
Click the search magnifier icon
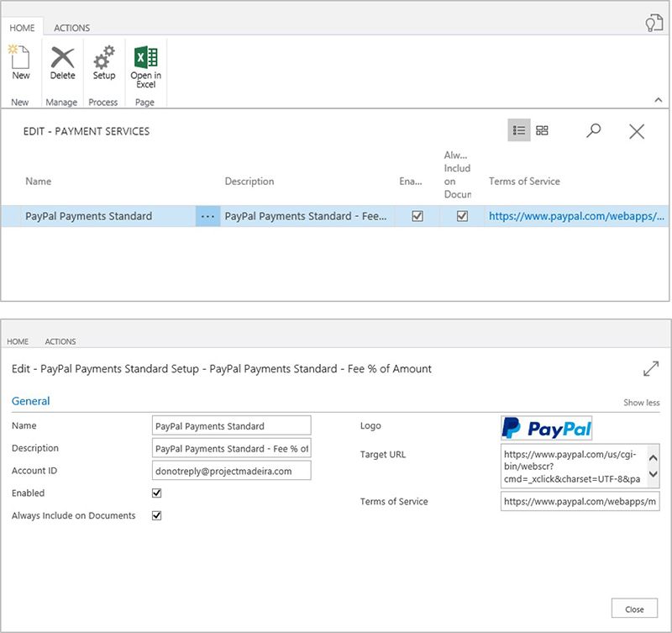[594, 130]
